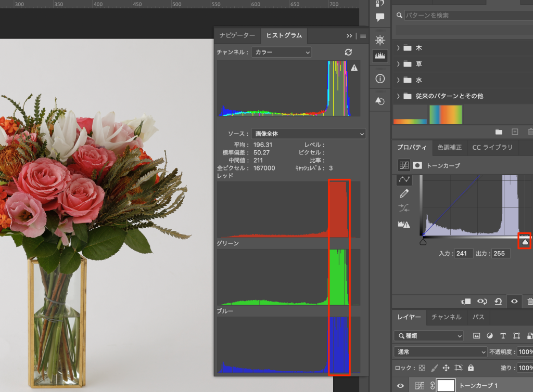Switch to the 色調補正 tab
The image size is (533, 392).
[449, 148]
